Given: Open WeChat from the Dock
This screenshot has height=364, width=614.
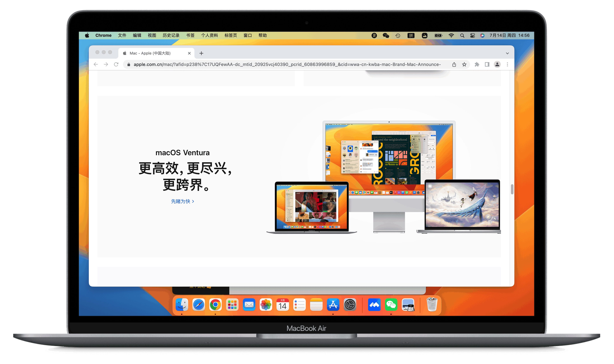Looking at the screenshot, I should pos(391,305).
